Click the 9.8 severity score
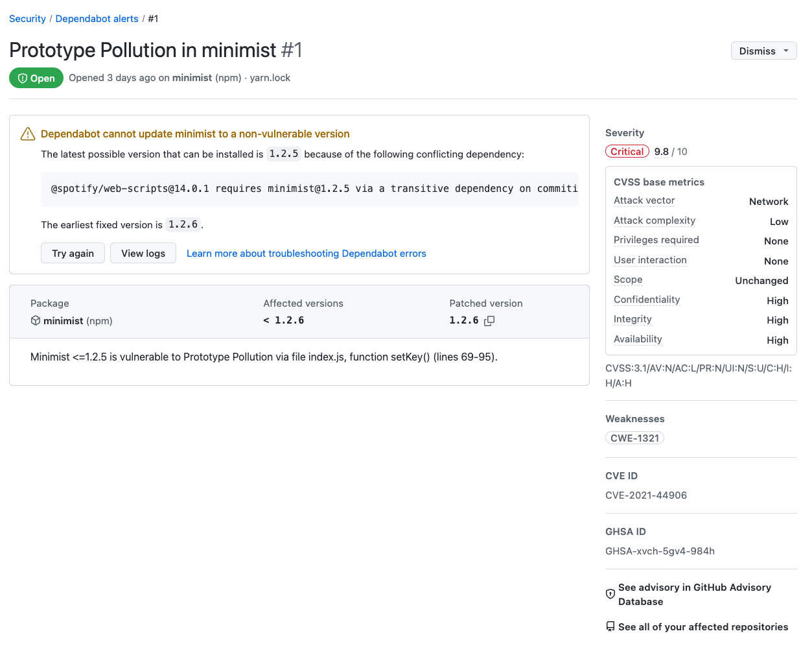This screenshot has height=653, width=812. coord(661,151)
